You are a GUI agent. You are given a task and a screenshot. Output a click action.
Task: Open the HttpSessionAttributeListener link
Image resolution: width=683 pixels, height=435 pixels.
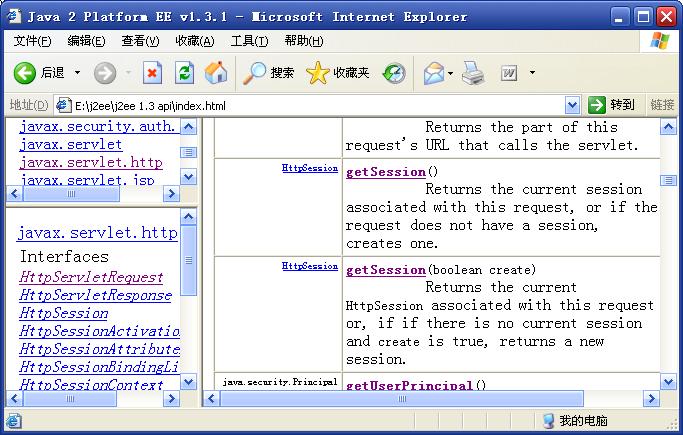point(99,350)
